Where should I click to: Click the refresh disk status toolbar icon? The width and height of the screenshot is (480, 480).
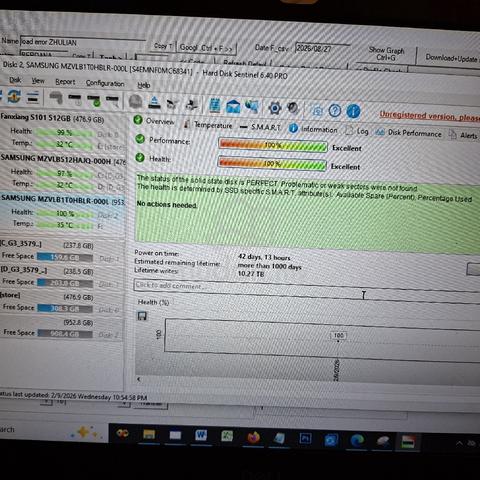tap(14, 97)
